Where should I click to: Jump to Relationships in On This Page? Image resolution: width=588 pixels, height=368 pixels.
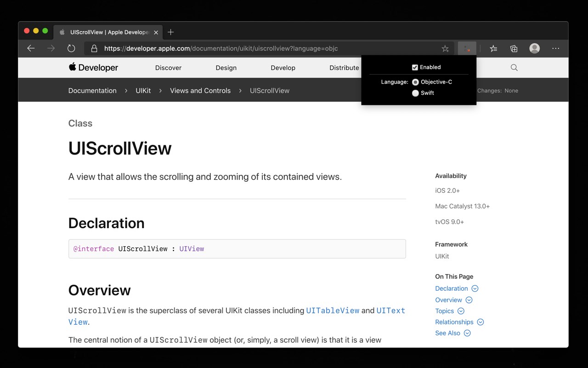tap(454, 322)
